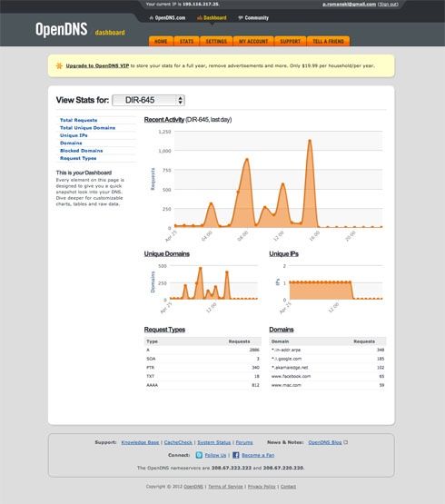Click the star icon beside the VIP upgrade
The image size is (445, 504).
point(59,65)
